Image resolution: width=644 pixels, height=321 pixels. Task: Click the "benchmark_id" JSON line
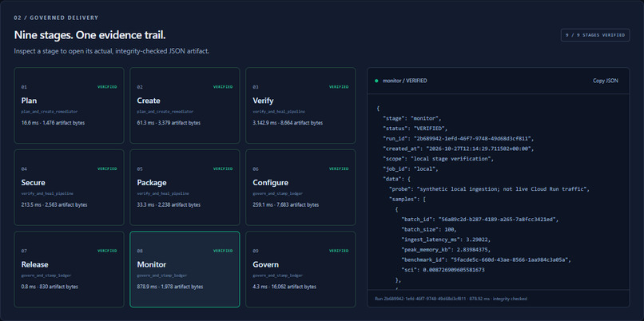(487, 260)
